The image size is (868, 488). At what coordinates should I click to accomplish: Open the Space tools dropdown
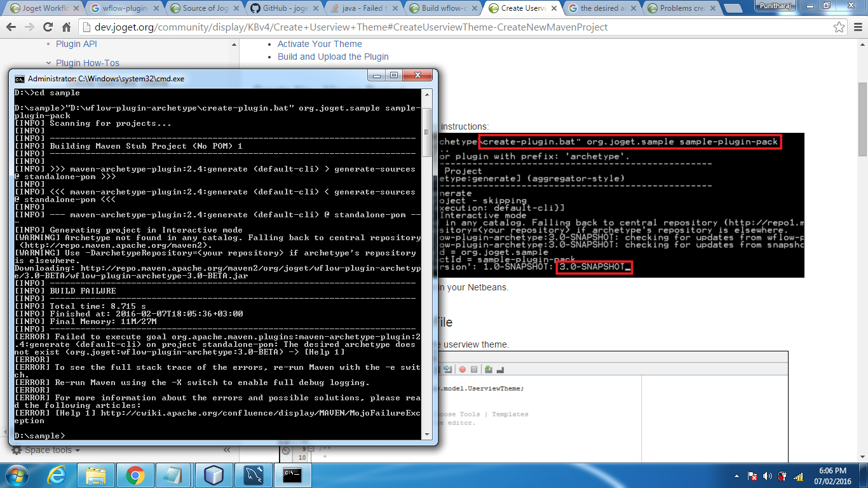point(46,450)
